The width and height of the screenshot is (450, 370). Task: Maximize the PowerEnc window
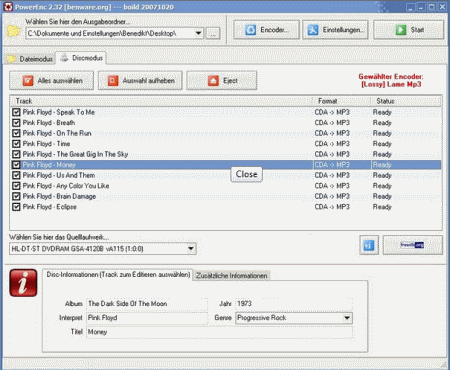pyautogui.click(x=432, y=7)
